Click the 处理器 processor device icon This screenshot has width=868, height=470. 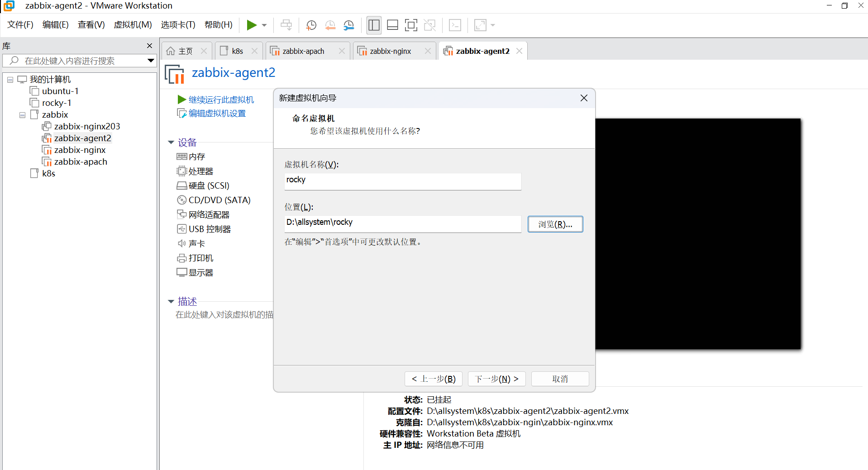click(x=181, y=171)
